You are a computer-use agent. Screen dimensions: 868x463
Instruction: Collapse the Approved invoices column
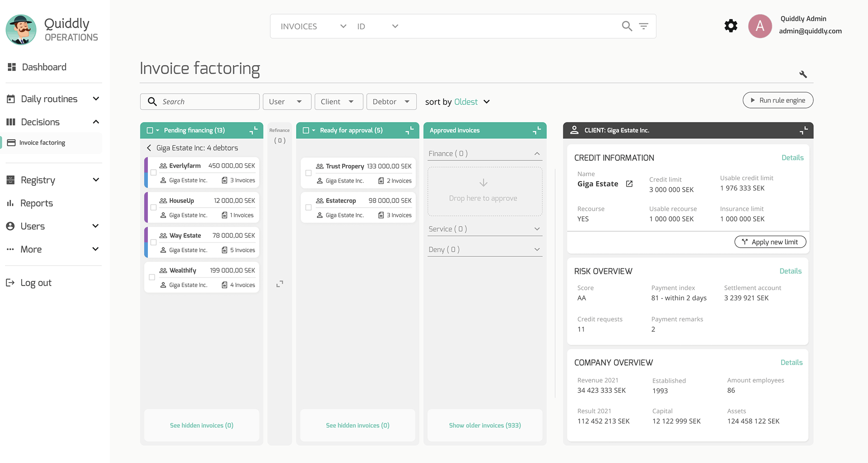click(537, 130)
